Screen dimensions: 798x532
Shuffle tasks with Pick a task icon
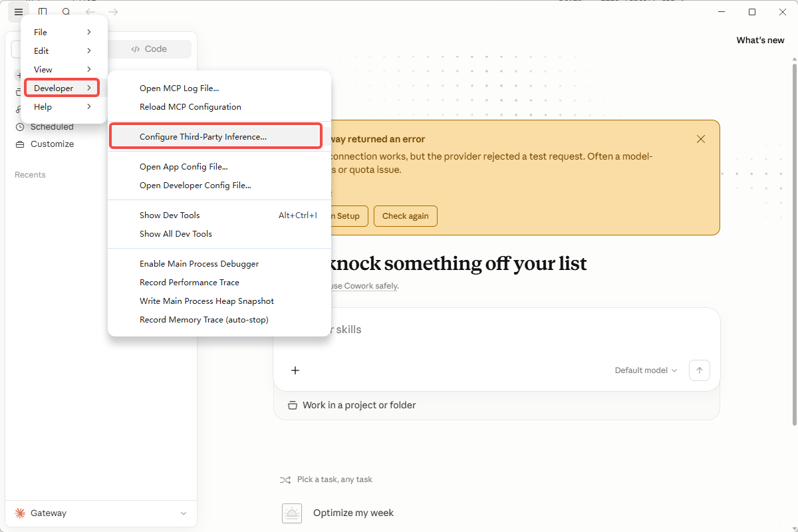click(285, 479)
